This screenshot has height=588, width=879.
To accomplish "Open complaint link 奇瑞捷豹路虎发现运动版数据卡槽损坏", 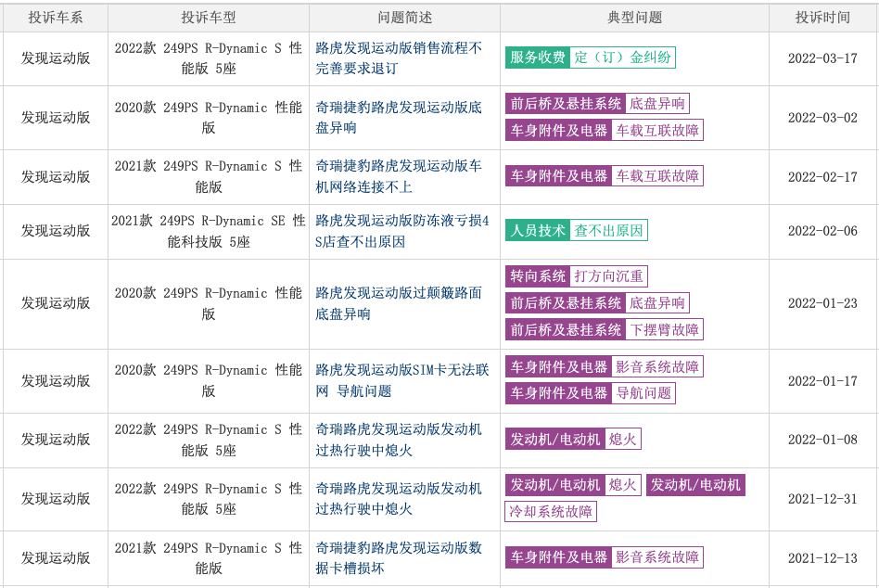I will click(x=399, y=558).
